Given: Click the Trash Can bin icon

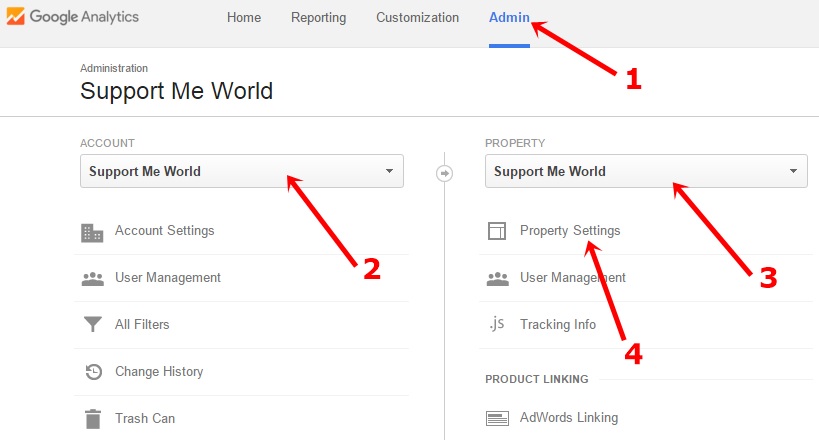Looking at the screenshot, I should coord(93,419).
